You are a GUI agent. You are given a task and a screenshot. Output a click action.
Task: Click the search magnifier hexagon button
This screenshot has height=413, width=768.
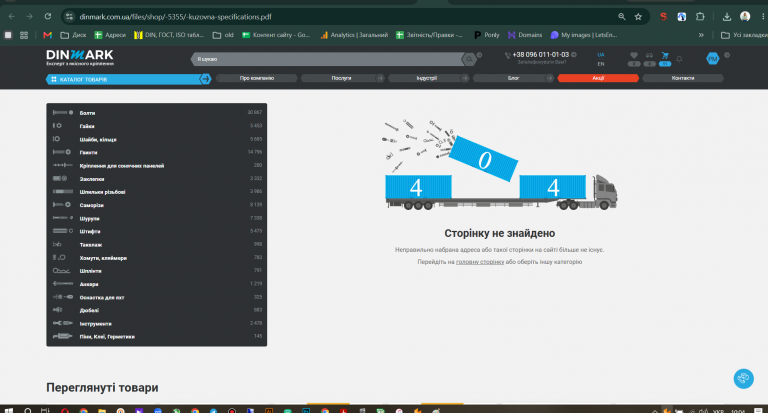pos(469,59)
